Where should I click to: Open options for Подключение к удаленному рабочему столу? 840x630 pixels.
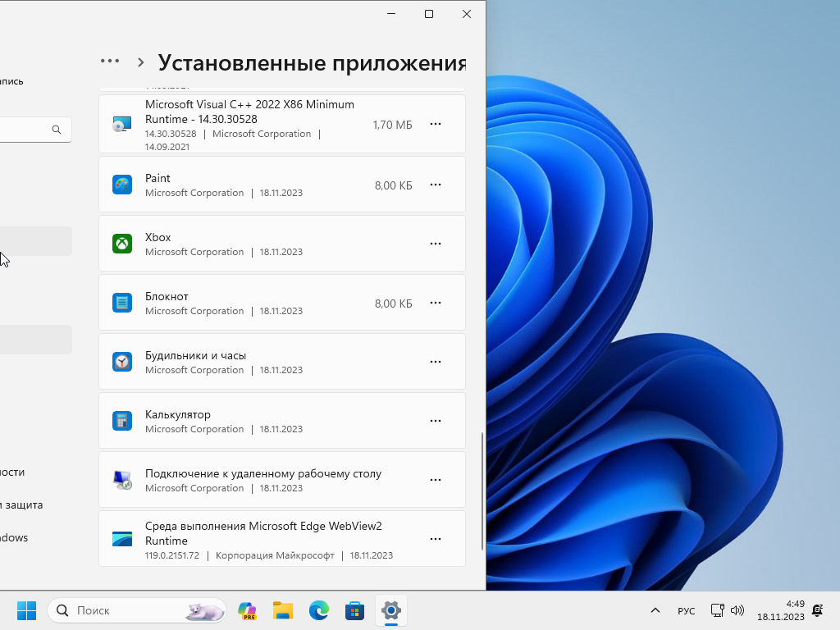point(436,480)
